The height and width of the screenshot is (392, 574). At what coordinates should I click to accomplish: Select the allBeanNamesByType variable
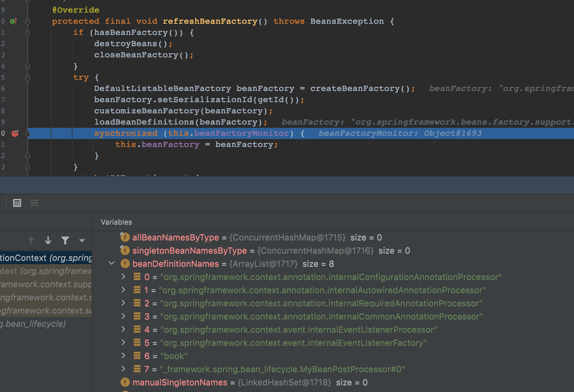coord(175,238)
